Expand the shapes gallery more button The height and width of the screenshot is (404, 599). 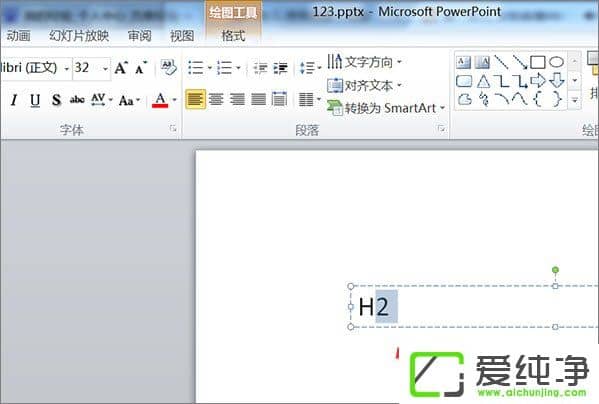(x=575, y=100)
